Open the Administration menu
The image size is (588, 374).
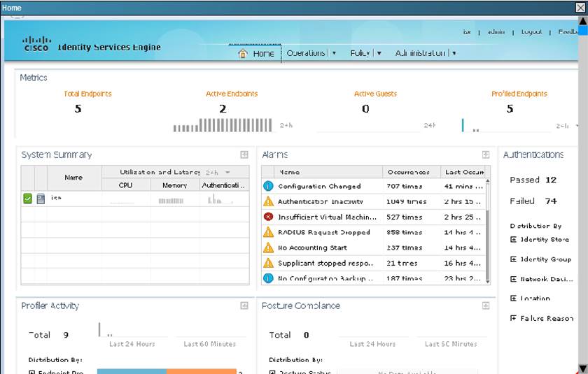(x=425, y=53)
